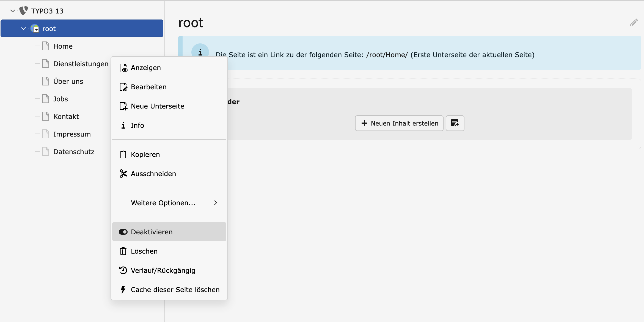The image size is (644, 322).
Task: Click the paste content icon button
Action: pyautogui.click(x=455, y=123)
